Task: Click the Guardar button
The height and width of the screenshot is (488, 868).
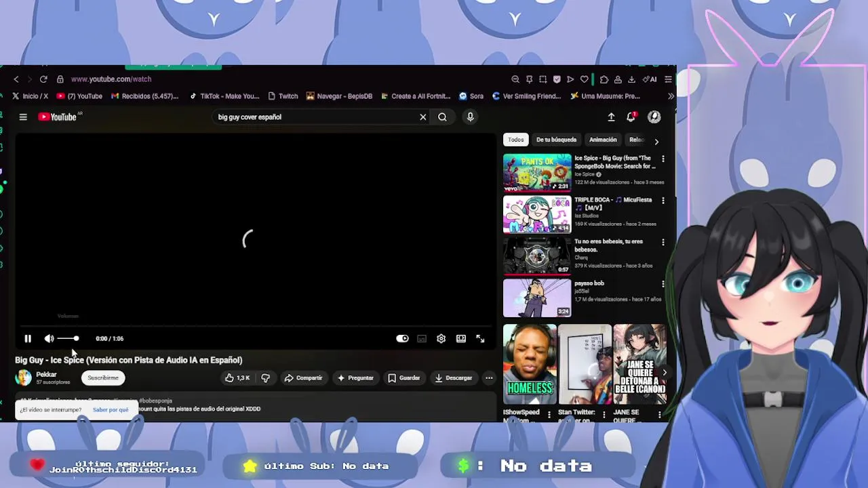Action: (404, 378)
